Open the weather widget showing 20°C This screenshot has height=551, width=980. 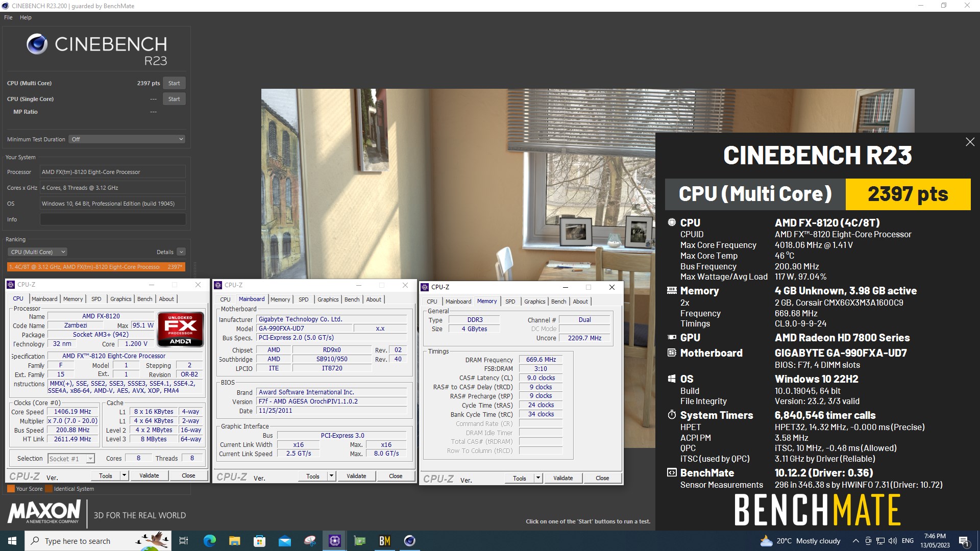tap(800, 541)
